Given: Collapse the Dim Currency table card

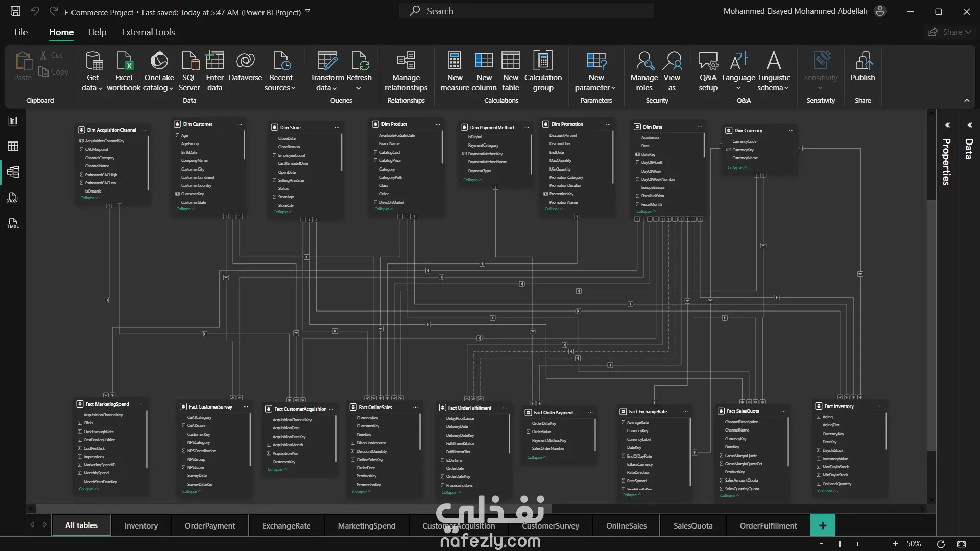Looking at the screenshot, I should (737, 168).
